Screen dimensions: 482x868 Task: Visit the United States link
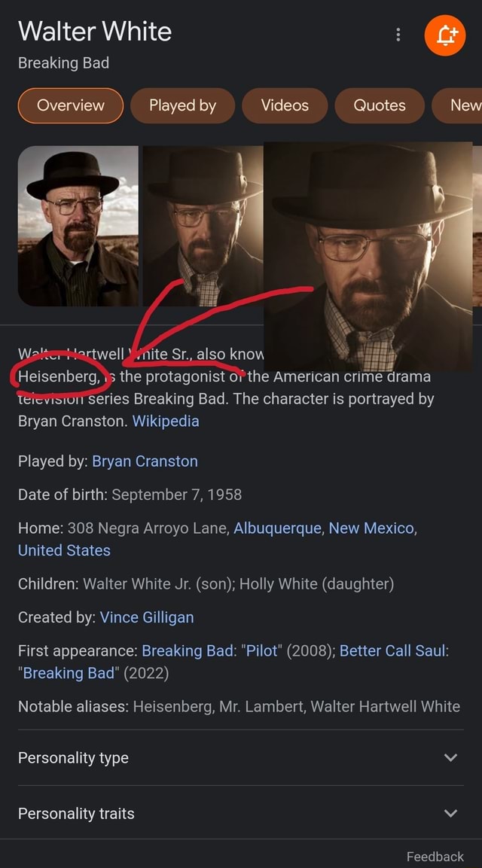click(64, 550)
